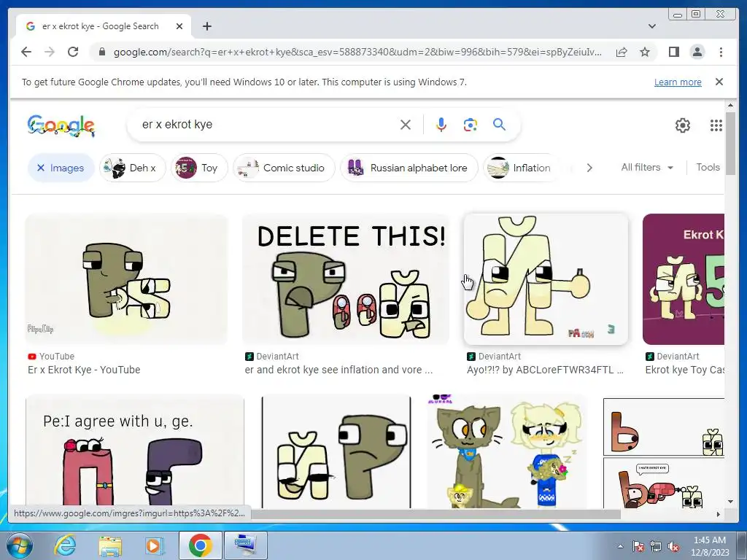This screenshot has height=560, width=747.
Task: Search by image with Google Lens
Action: click(471, 125)
